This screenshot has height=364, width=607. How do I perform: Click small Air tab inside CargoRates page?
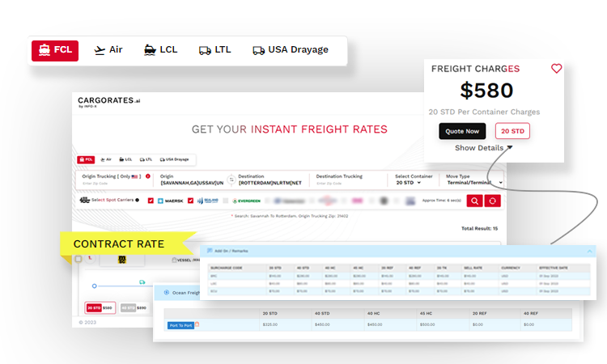106,159
